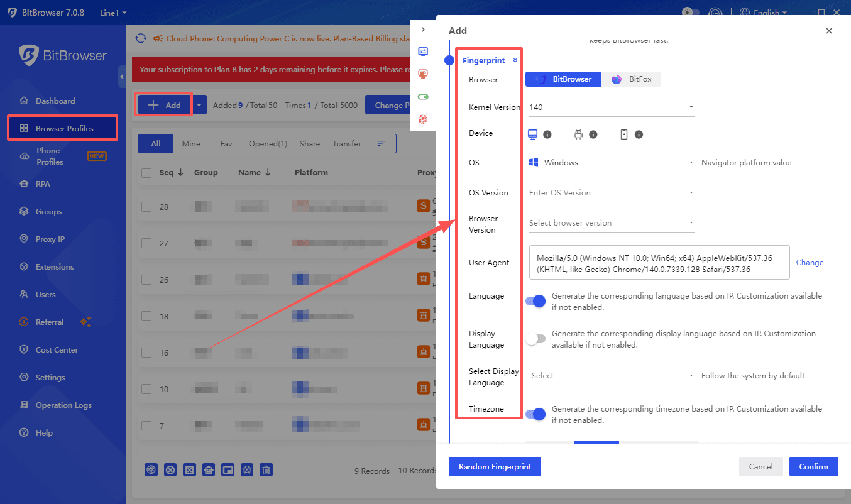Click the red fingerprint icon in side strip
The width and height of the screenshot is (851, 504).
point(423,118)
